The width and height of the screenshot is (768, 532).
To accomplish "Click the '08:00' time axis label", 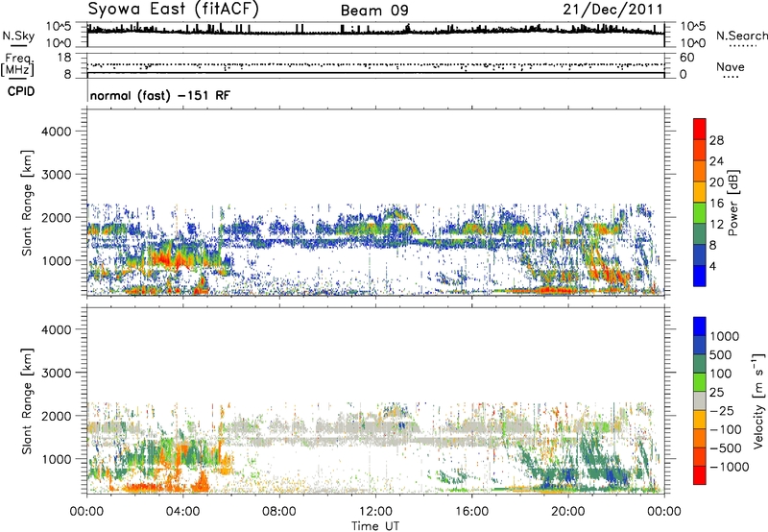I will (x=279, y=512).
